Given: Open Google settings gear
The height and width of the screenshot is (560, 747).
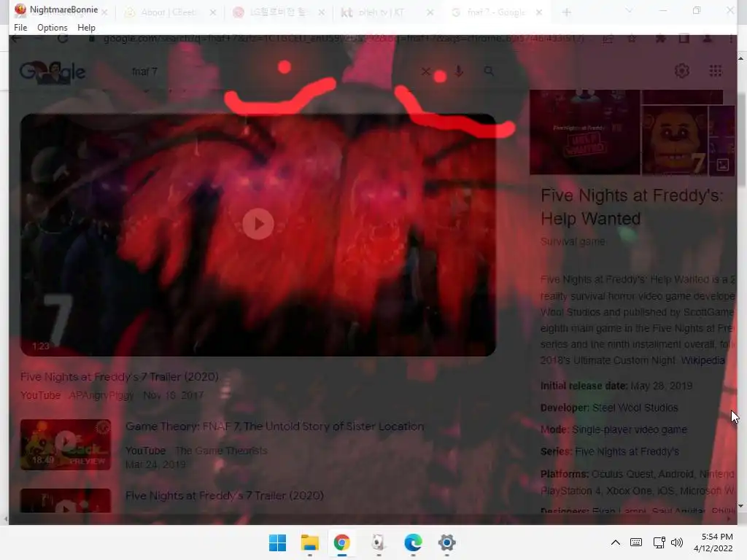Looking at the screenshot, I should click(x=682, y=71).
